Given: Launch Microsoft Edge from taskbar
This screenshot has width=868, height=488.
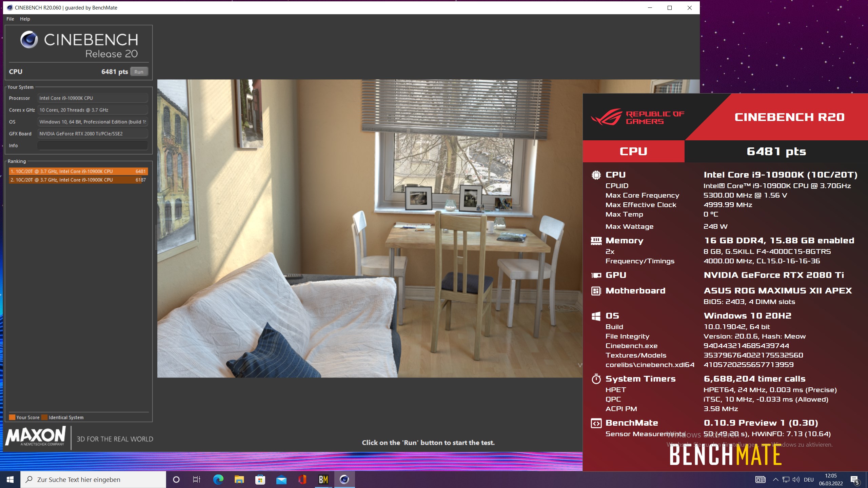Looking at the screenshot, I should point(218,480).
